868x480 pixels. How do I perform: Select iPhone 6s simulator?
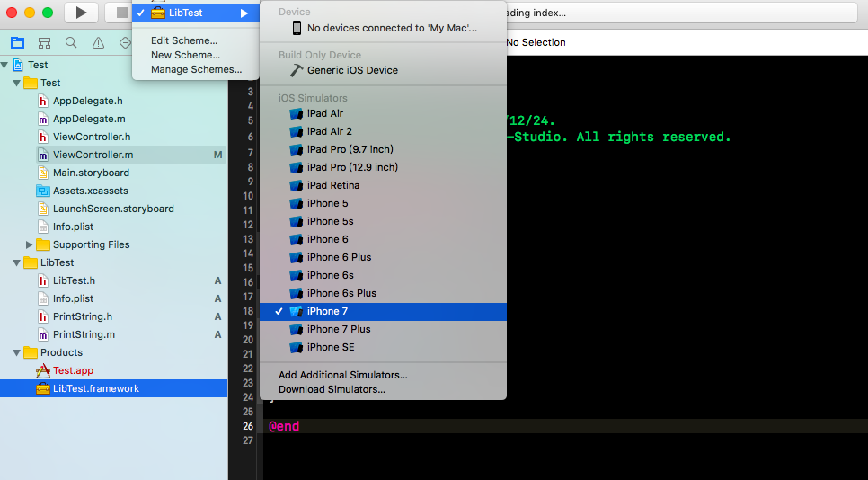(x=383, y=275)
